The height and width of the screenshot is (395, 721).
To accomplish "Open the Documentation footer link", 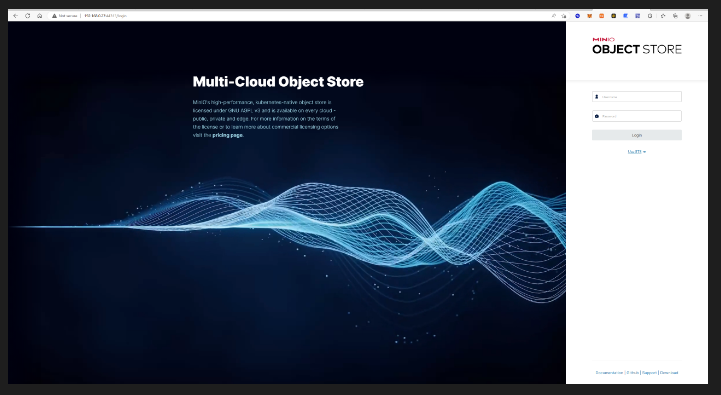I will [609, 372].
